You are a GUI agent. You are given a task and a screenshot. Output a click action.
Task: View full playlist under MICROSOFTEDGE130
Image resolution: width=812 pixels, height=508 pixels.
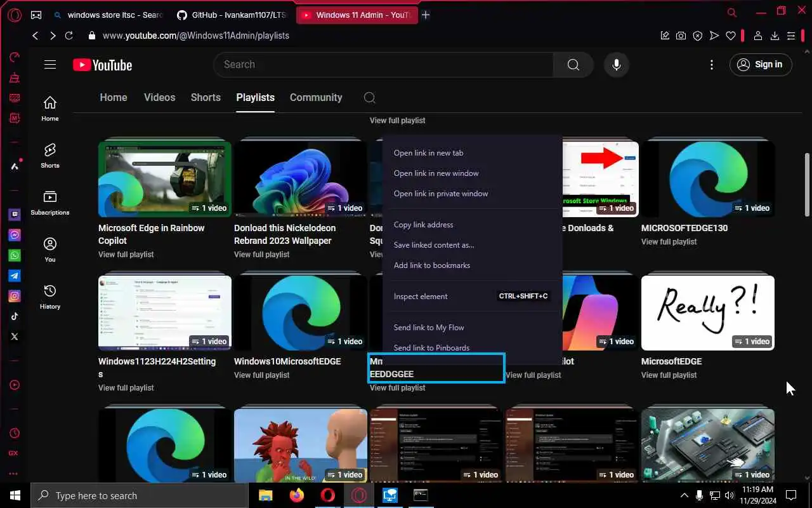pyautogui.click(x=669, y=242)
